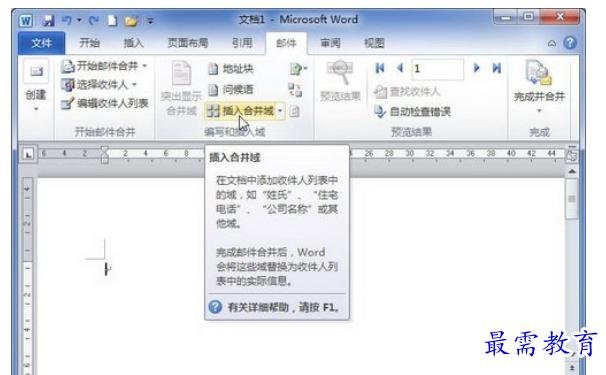Go to first record icon

pos(380,69)
